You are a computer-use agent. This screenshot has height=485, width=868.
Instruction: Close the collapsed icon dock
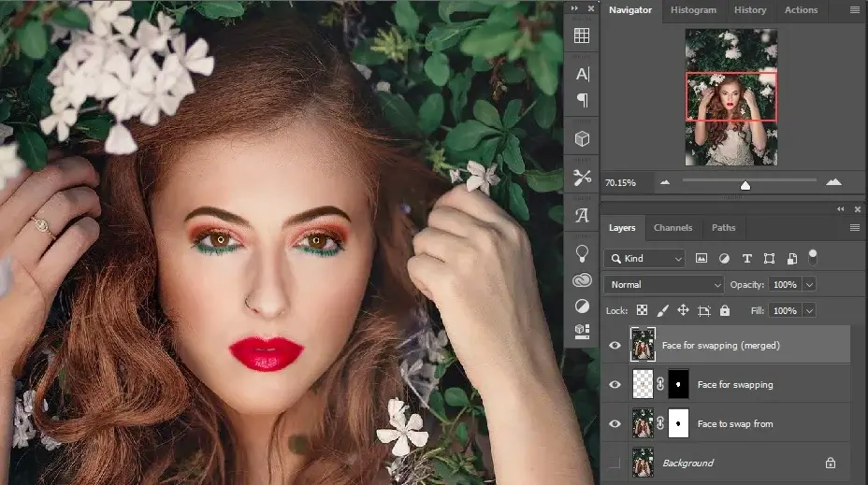(590, 8)
